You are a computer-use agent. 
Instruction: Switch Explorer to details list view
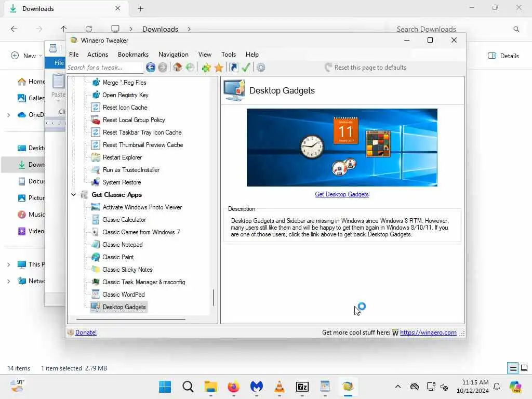pyautogui.click(x=513, y=368)
